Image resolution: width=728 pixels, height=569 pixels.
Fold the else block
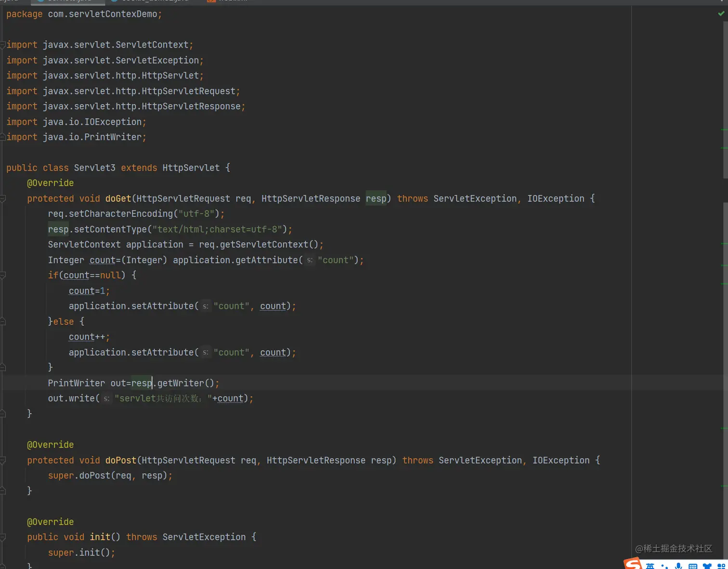pyautogui.click(x=3, y=322)
